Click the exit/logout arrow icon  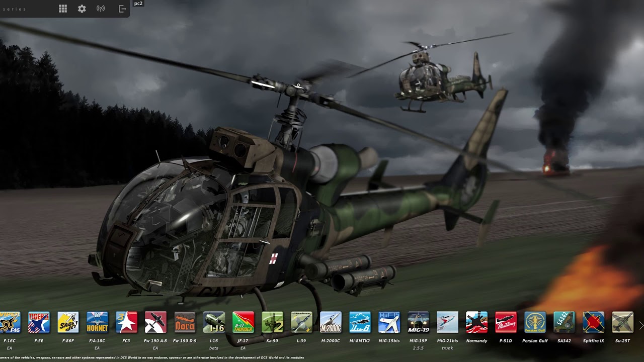point(122,9)
